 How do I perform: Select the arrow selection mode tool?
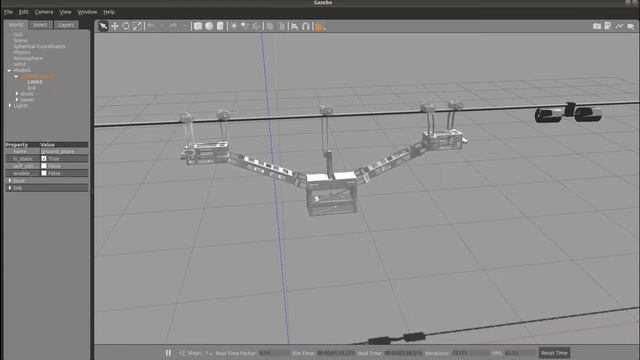click(103, 26)
